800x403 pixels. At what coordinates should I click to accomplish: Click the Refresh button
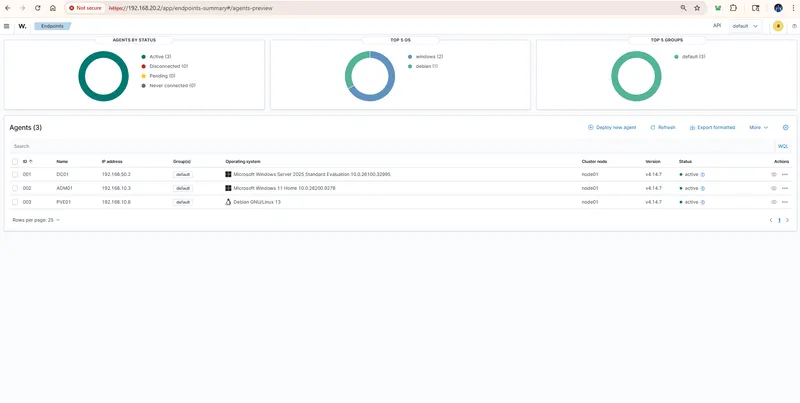tap(663, 128)
